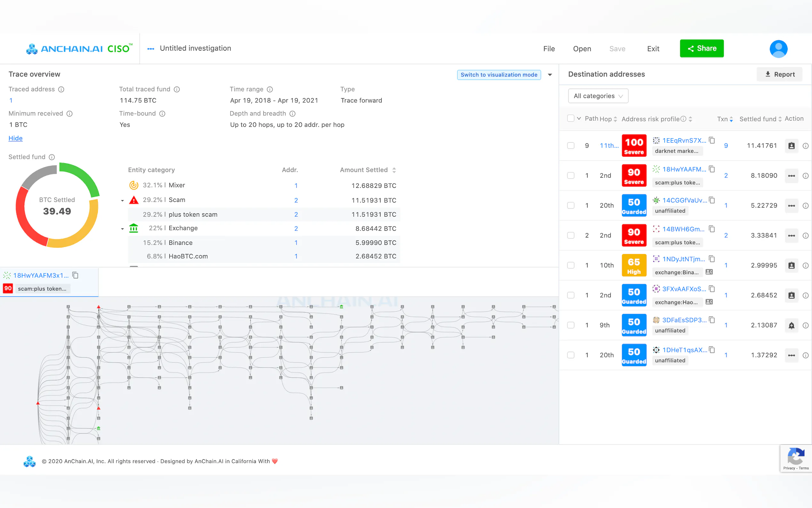Viewport: 812px width, 508px height.
Task: Click the three-dot icon before Untitled investigation
Action: click(x=151, y=49)
